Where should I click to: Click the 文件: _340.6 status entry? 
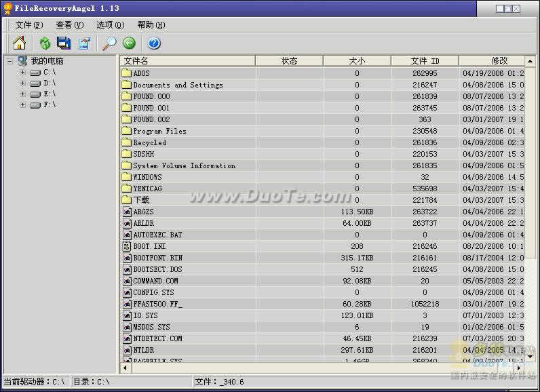(220, 382)
